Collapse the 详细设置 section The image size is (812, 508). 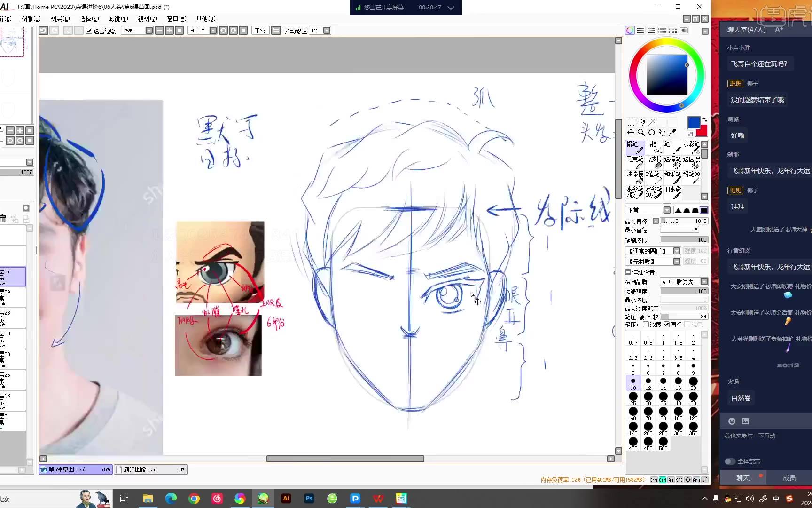[x=628, y=272]
